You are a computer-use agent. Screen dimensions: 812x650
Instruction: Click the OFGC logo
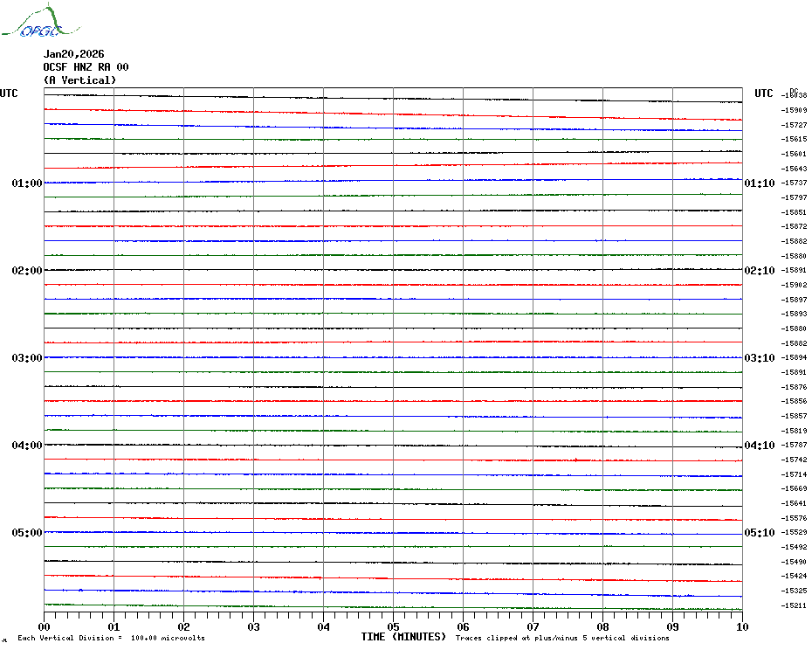click(41, 21)
